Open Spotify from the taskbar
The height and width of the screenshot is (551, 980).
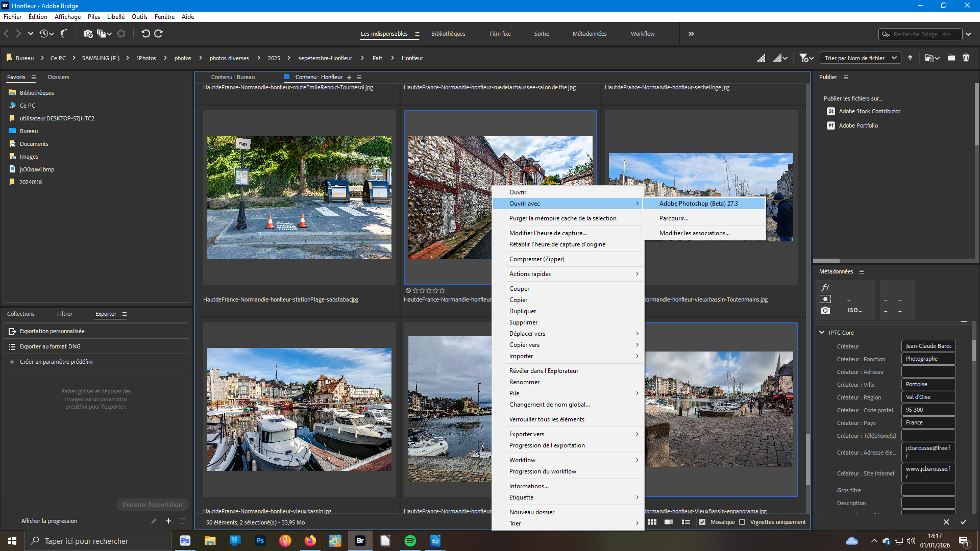[x=410, y=541]
